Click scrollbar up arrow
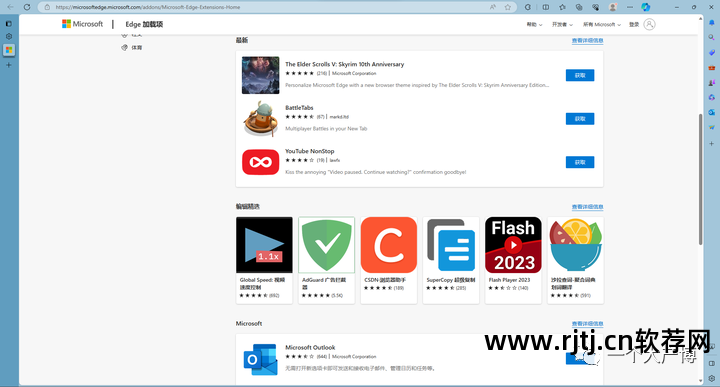 point(700,19)
